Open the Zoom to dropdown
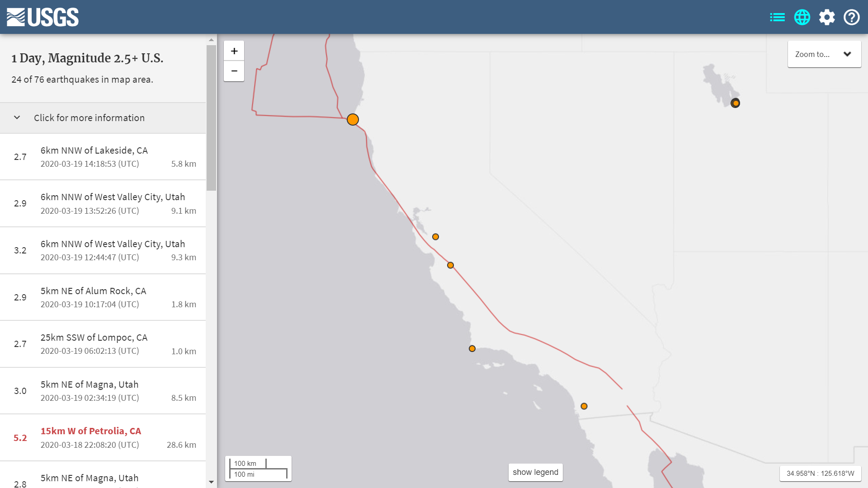The width and height of the screenshot is (868, 488). click(x=824, y=54)
